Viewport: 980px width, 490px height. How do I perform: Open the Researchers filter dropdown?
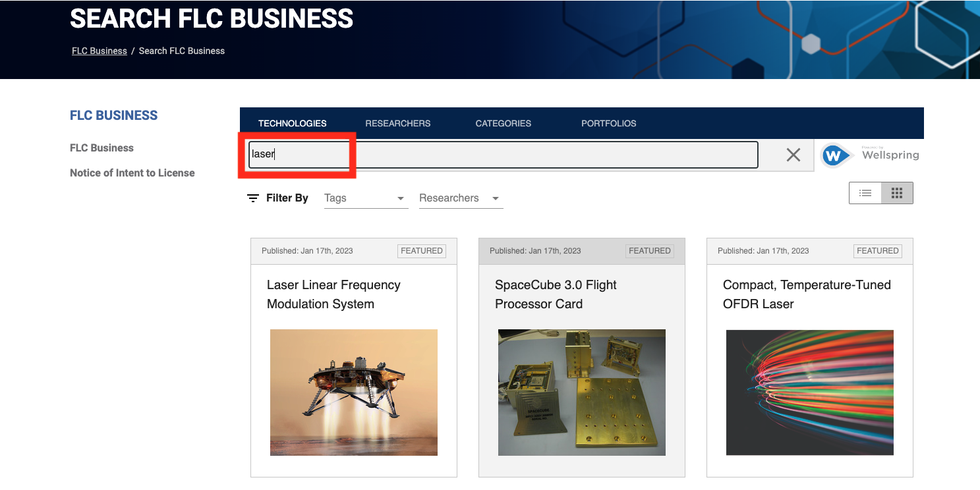[460, 198]
